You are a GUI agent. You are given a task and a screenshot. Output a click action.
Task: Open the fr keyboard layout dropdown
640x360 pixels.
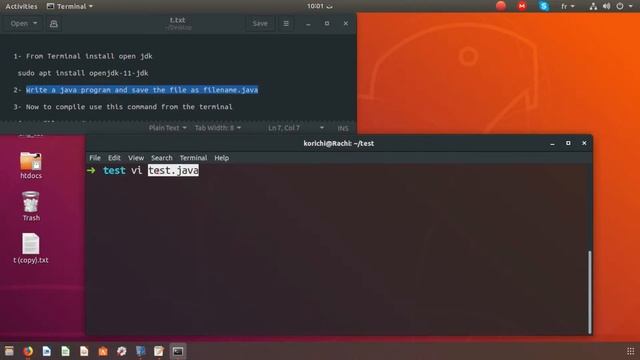pos(567,6)
